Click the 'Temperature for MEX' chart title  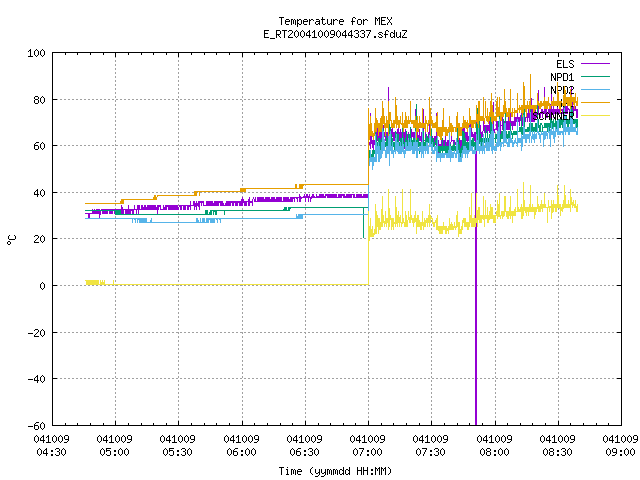click(x=335, y=21)
